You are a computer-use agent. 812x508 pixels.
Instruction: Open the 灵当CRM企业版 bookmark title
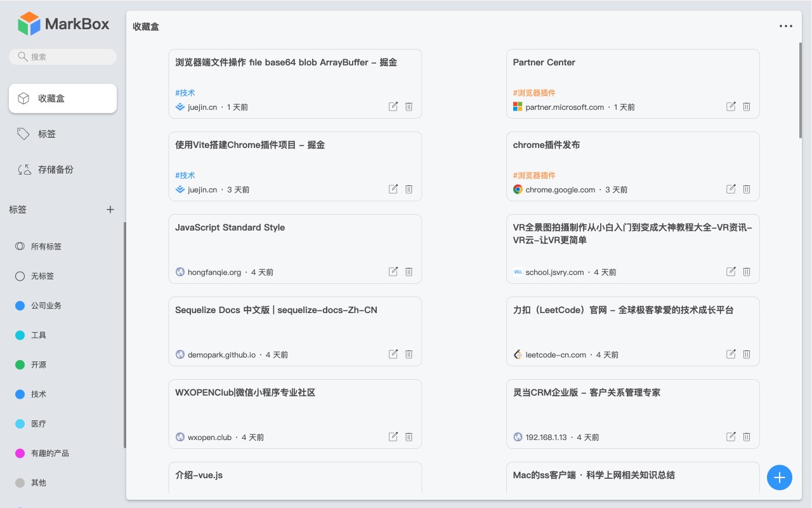coord(586,392)
